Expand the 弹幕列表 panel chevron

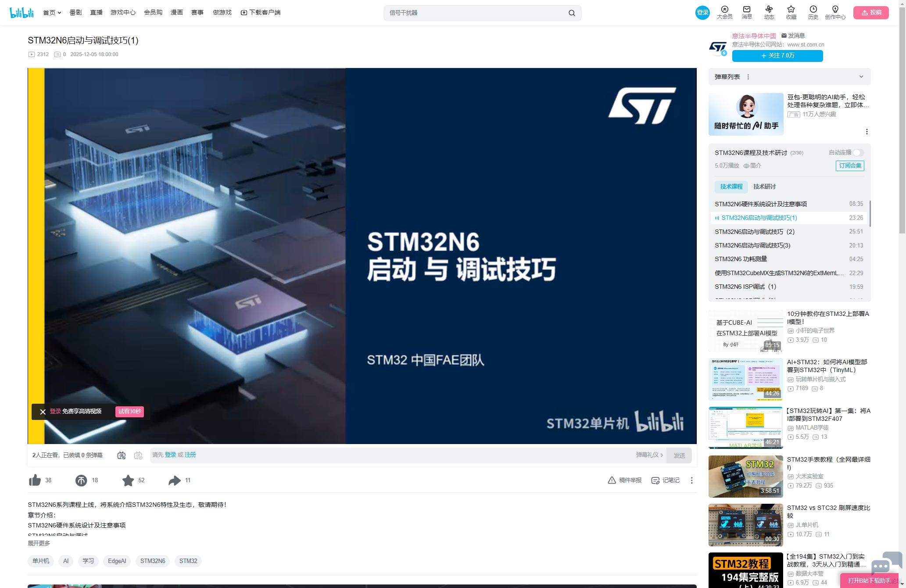[x=861, y=77]
